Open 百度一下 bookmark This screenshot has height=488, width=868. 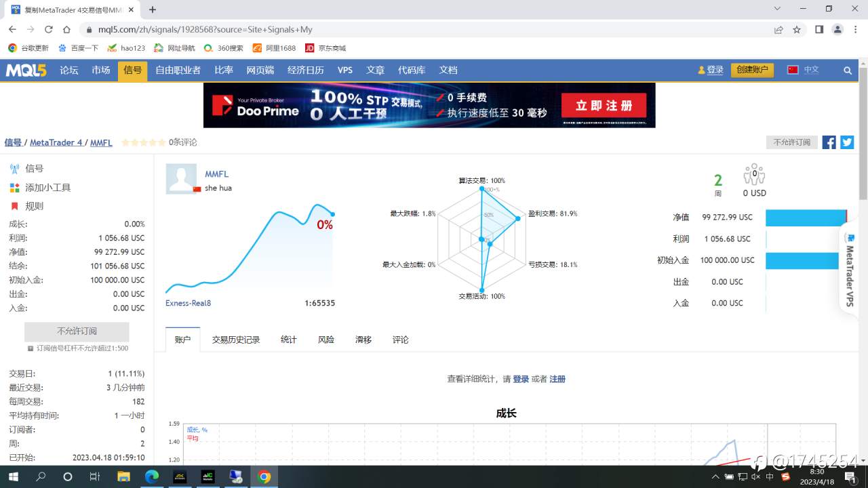click(x=79, y=48)
